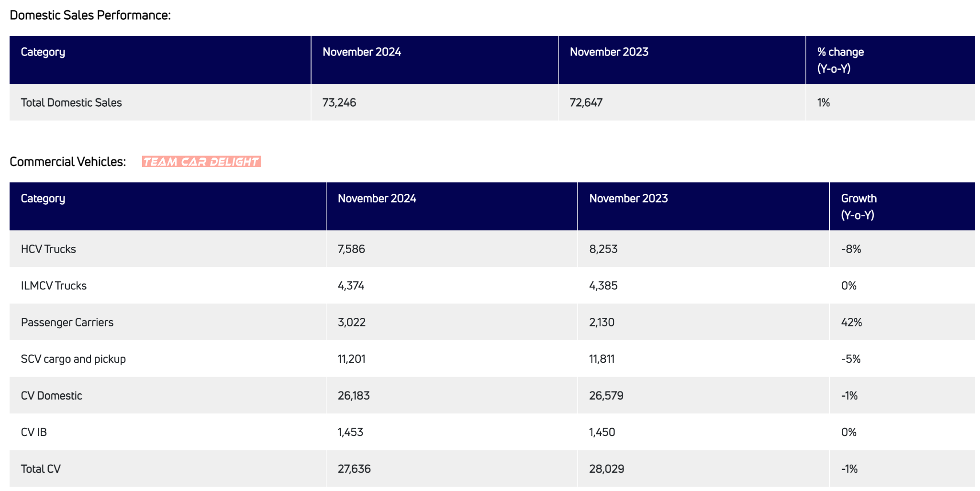Select CV Domestic value 26,183
This screenshot has width=980, height=491.
tap(354, 396)
